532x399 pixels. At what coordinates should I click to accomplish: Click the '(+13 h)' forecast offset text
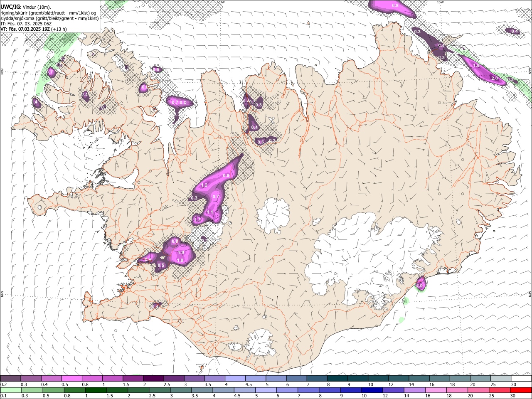point(59,29)
